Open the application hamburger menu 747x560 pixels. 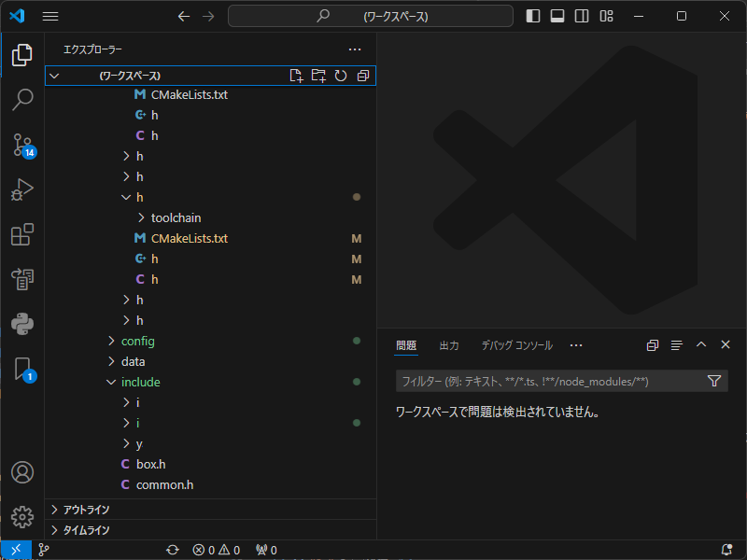tap(50, 16)
